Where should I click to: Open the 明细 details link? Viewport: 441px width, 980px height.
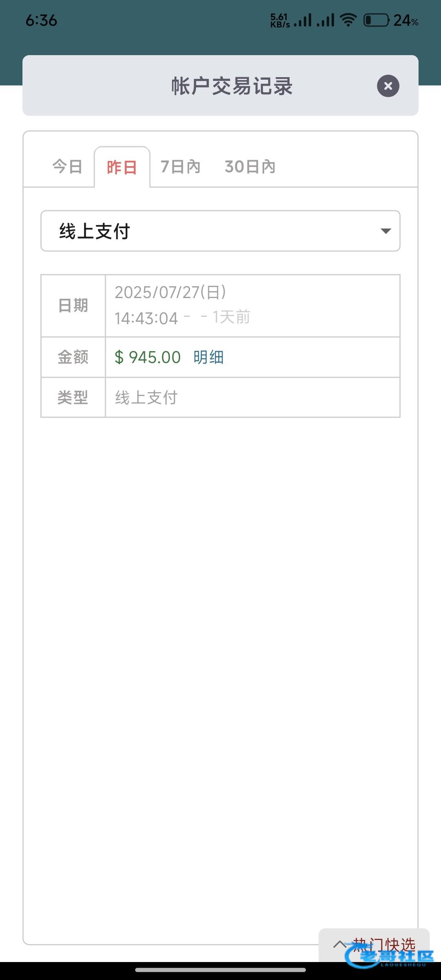pos(208,357)
